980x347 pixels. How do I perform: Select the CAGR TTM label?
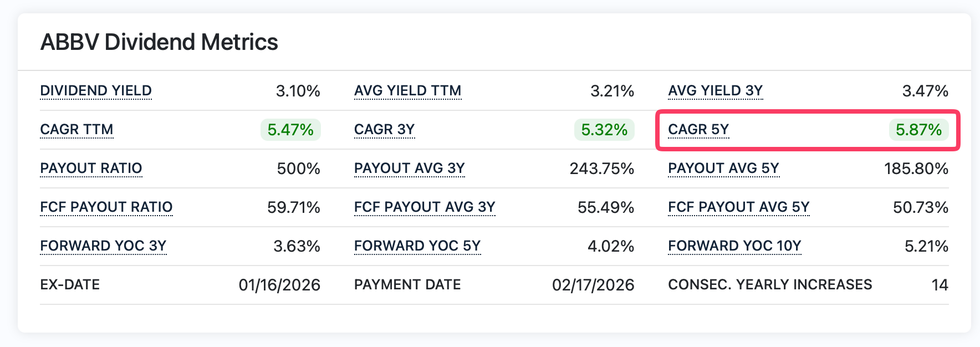[x=76, y=129]
